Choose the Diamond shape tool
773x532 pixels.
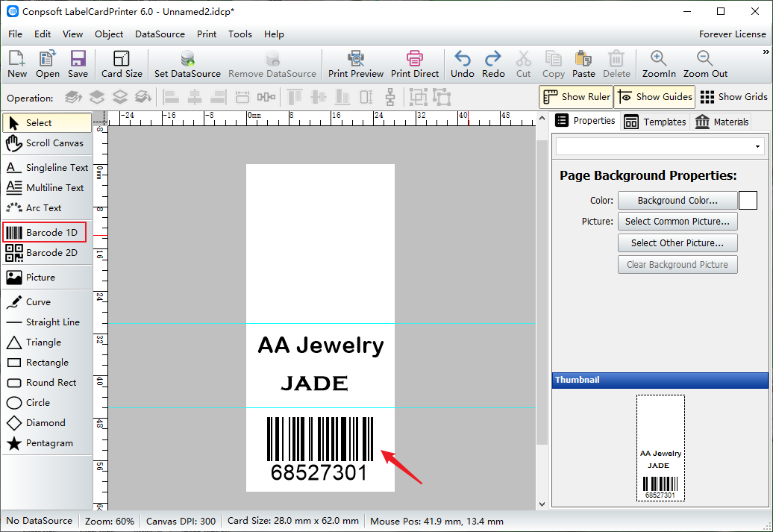[47, 423]
